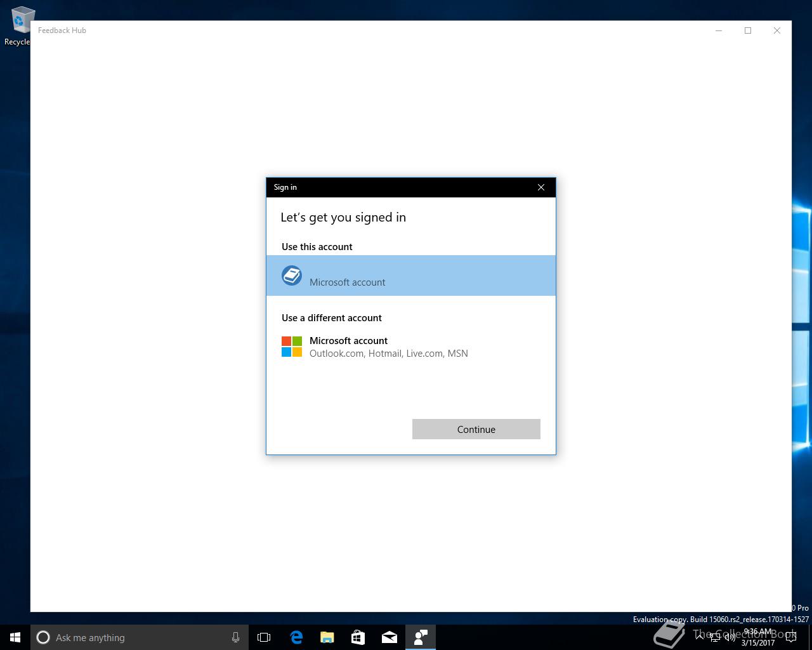
Task: Click the blue account avatar icon
Action: [x=292, y=275]
